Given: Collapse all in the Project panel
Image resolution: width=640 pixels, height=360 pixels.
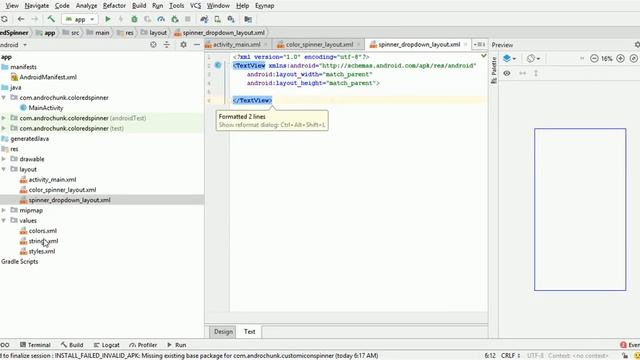Looking at the screenshot, I should [167, 44].
